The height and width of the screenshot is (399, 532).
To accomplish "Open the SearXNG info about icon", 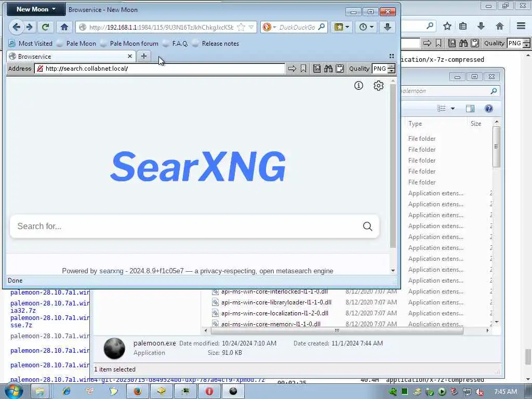I will (x=358, y=86).
